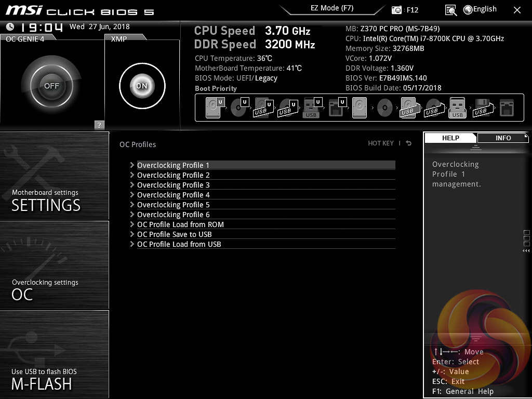This screenshot has width=532, height=399.
Task: Click the Memory Size 32768MB text
Action: (385, 48)
